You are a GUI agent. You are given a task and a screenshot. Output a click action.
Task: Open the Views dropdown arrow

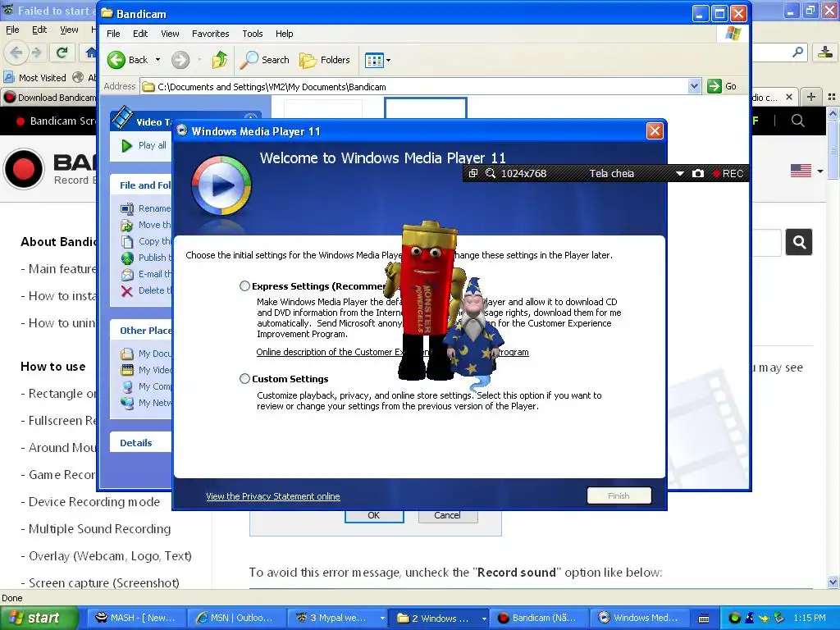tap(388, 61)
